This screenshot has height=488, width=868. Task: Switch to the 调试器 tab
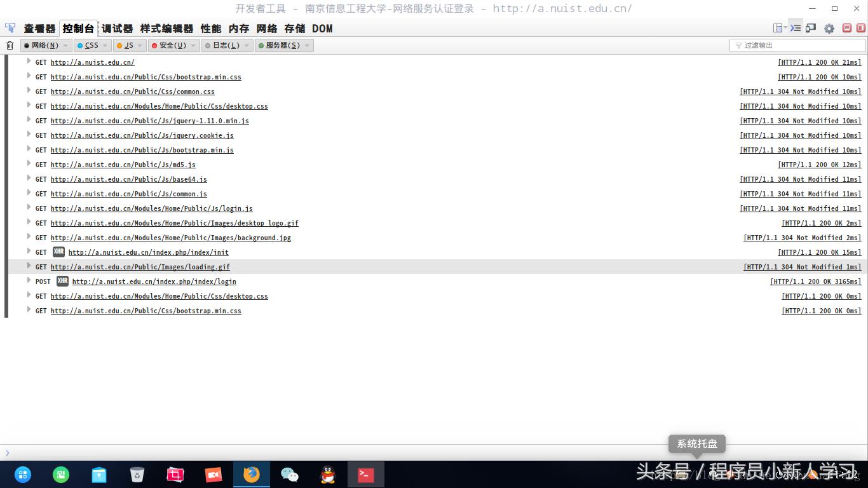[116, 29]
